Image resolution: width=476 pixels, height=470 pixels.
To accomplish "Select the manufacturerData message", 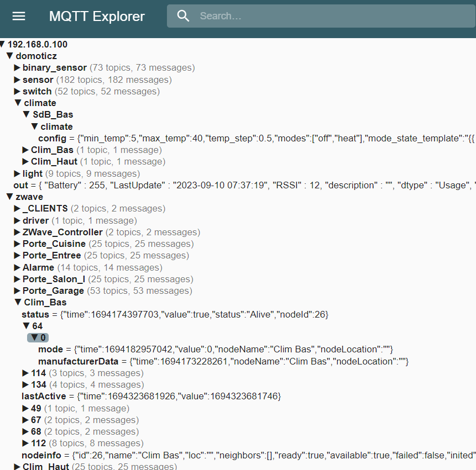I will (x=223, y=361).
